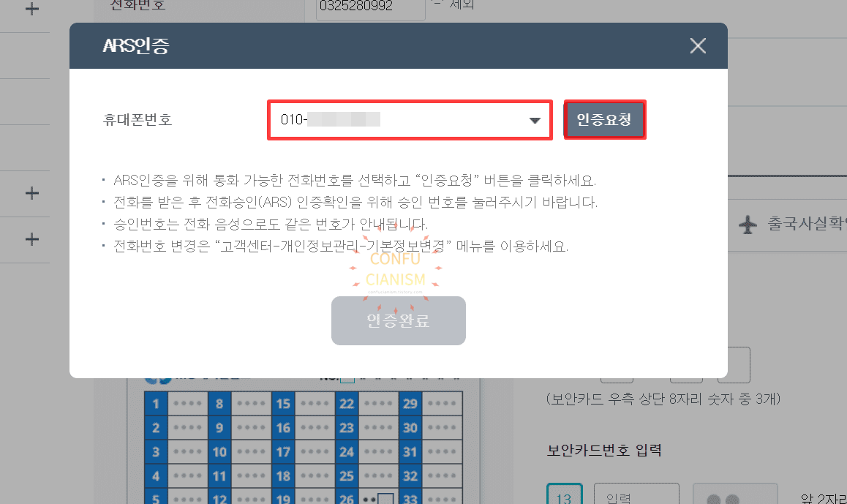This screenshot has width=847, height=504.
Task: Click the line starting 'ARS인증을 위해 통화 가능한'
Action: coord(354,180)
